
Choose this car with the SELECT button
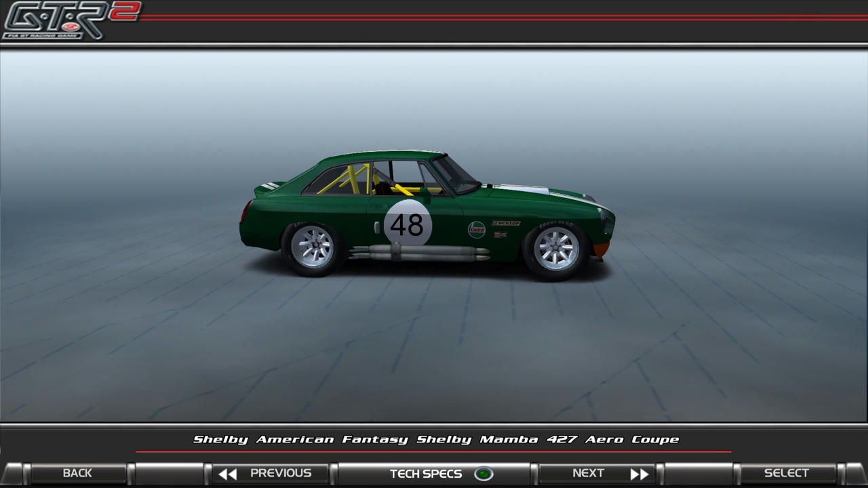[787, 473]
